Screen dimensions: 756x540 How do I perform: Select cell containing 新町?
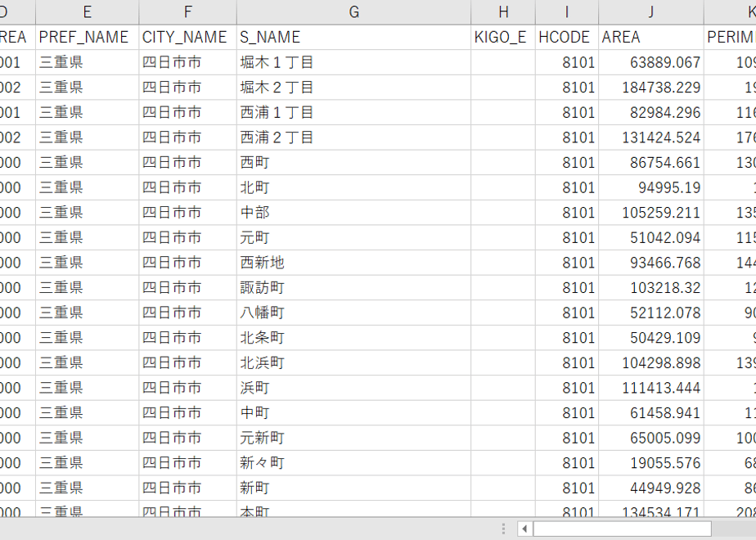click(x=354, y=488)
